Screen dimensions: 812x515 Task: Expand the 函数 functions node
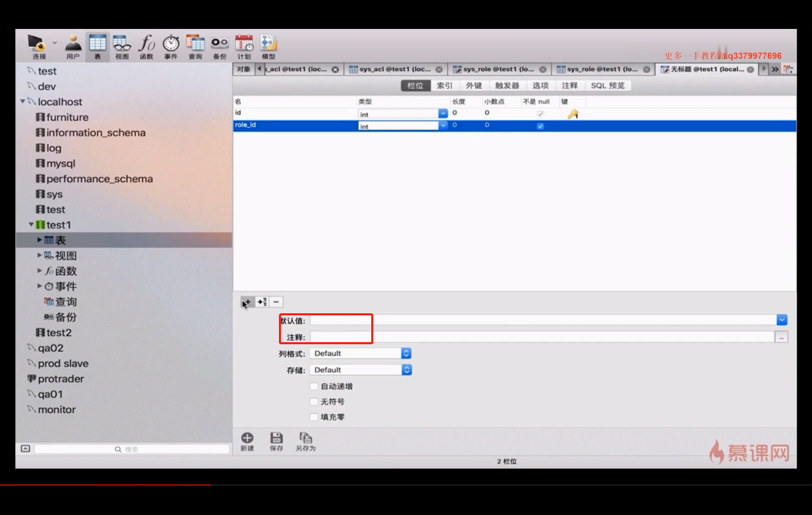click(x=39, y=271)
